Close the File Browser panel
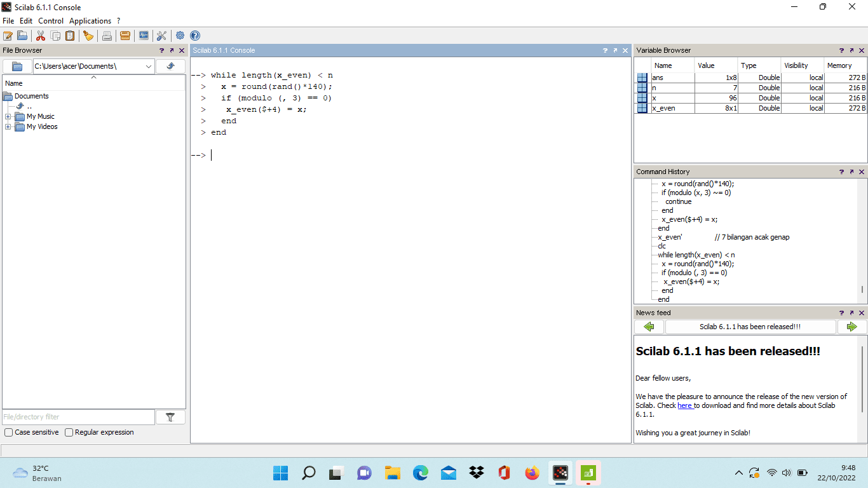The width and height of the screenshot is (868, 488). (182, 50)
